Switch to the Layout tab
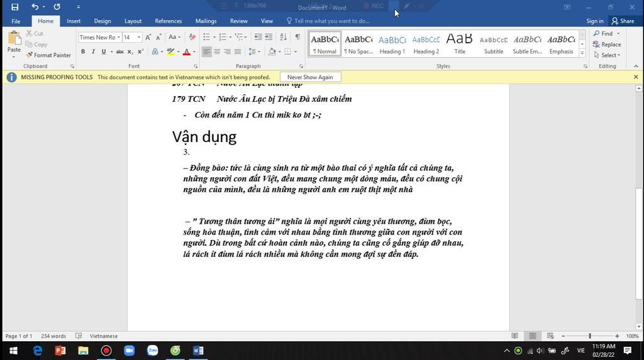 click(133, 21)
